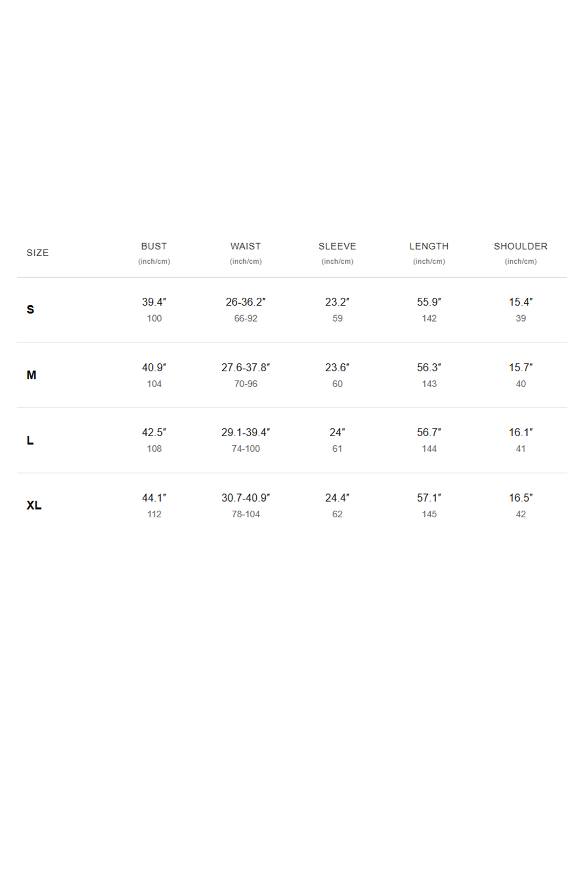The image size is (588, 882).
Task: Select the M size row label
Action: click(31, 375)
